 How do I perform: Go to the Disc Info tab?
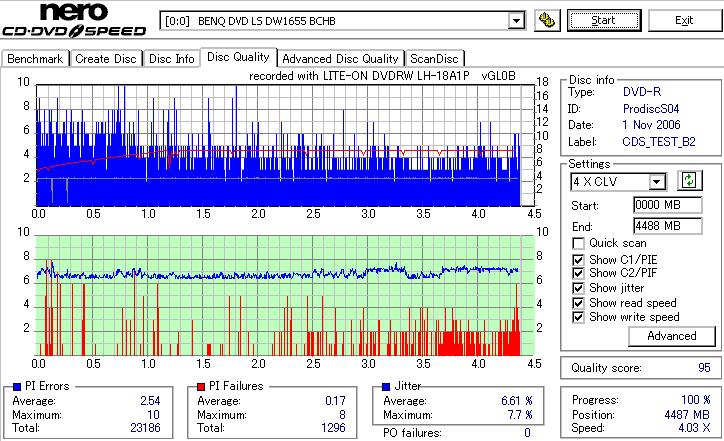pyautogui.click(x=171, y=59)
